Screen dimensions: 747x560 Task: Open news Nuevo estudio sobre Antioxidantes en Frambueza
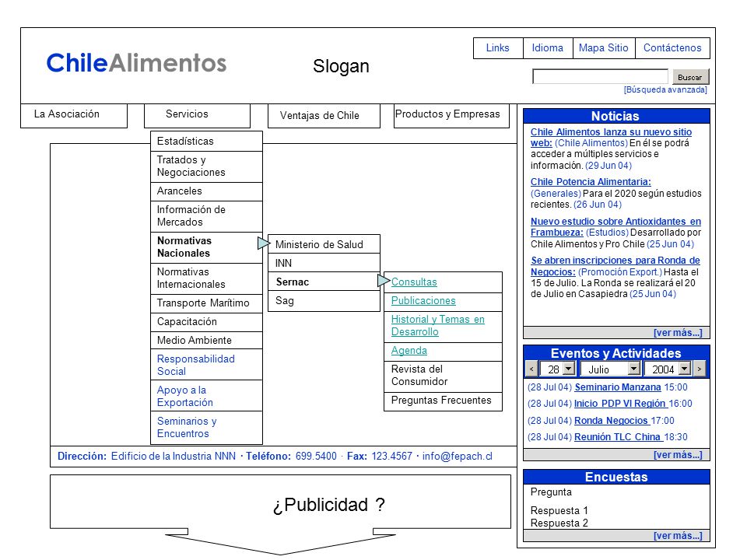pyautogui.click(x=616, y=226)
